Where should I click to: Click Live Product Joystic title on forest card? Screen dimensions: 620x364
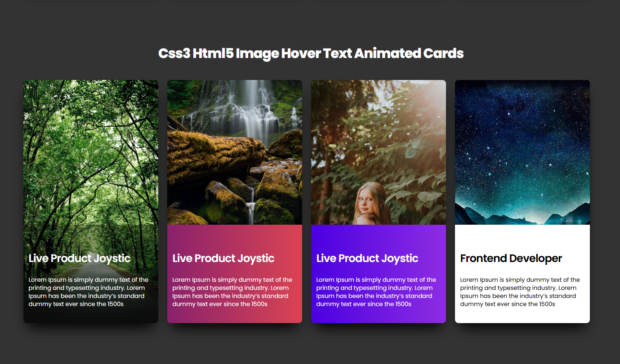pyautogui.click(x=80, y=258)
